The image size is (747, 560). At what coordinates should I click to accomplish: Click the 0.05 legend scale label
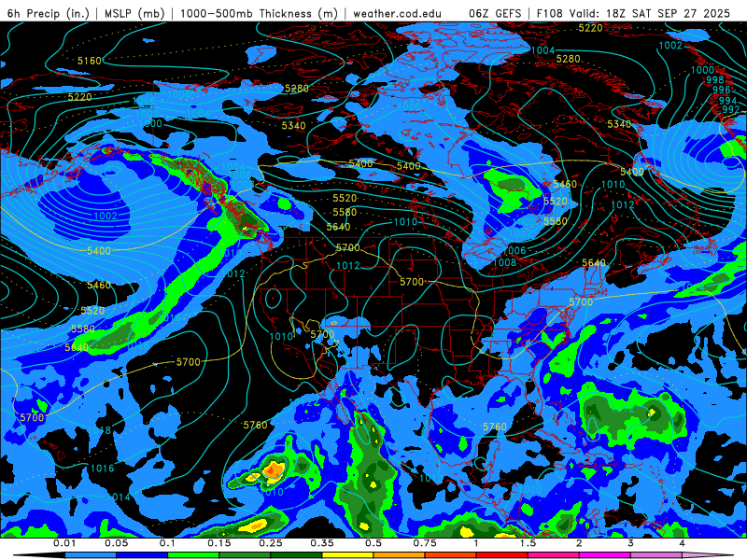(116, 543)
